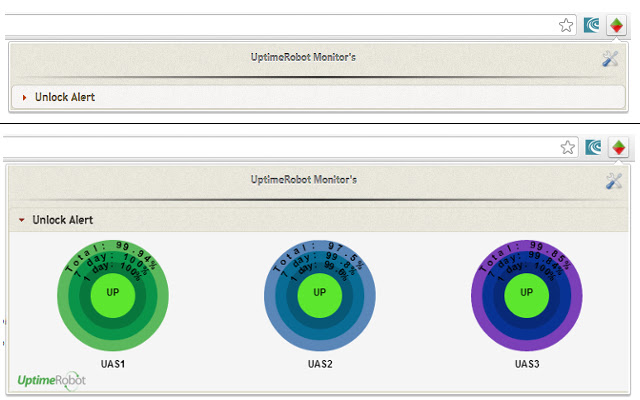Viewport: 640px width, 400px height.
Task: Expand the collapsed Unlock Alert section arrow
Action: coord(24,98)
